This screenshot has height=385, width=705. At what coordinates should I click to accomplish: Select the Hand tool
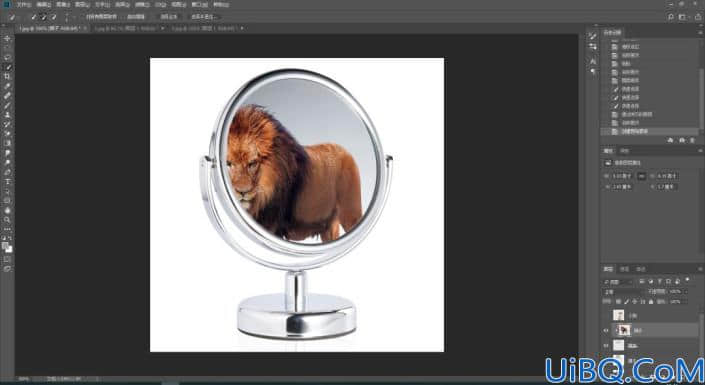[x=7, y=210]
